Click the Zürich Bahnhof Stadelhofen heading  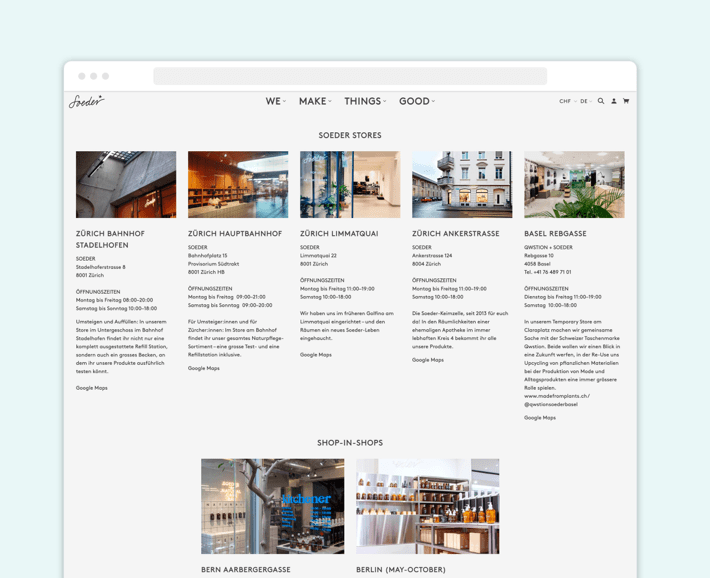click(110, 239)
